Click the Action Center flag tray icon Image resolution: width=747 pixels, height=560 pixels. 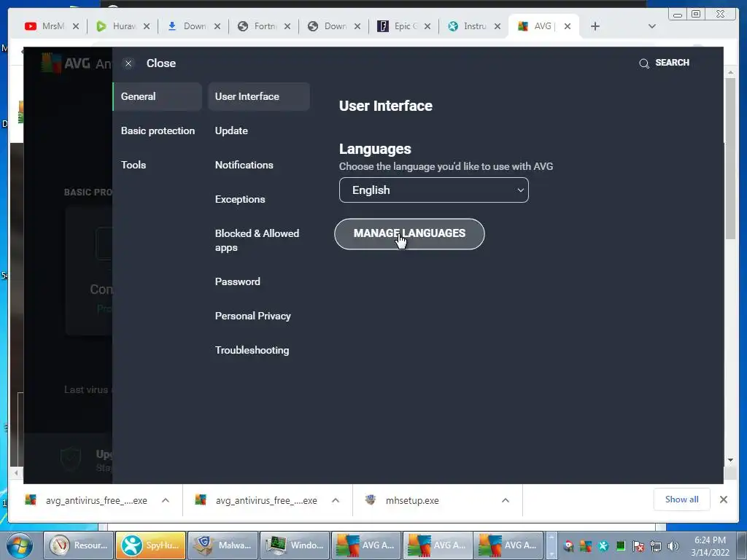(638, 546)
